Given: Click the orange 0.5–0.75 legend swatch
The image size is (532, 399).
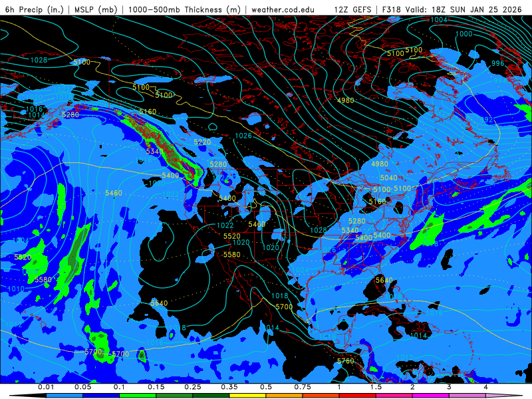Looking at the screenshot, I should coord(285,396).
